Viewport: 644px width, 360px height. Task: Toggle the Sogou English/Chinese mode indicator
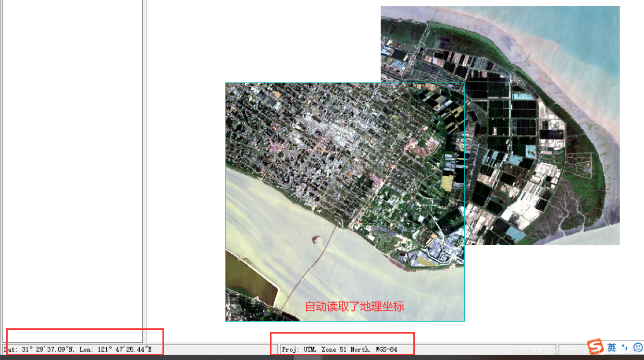[611, 347]
